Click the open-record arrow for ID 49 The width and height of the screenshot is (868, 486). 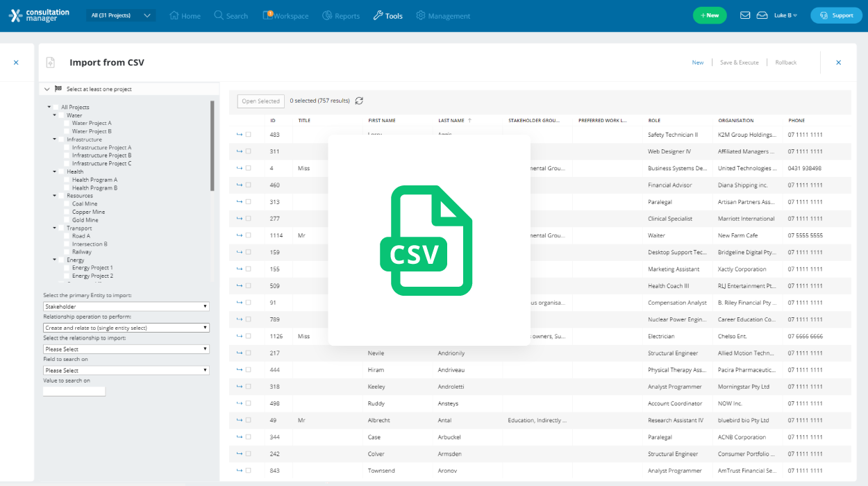coord(240,420)
